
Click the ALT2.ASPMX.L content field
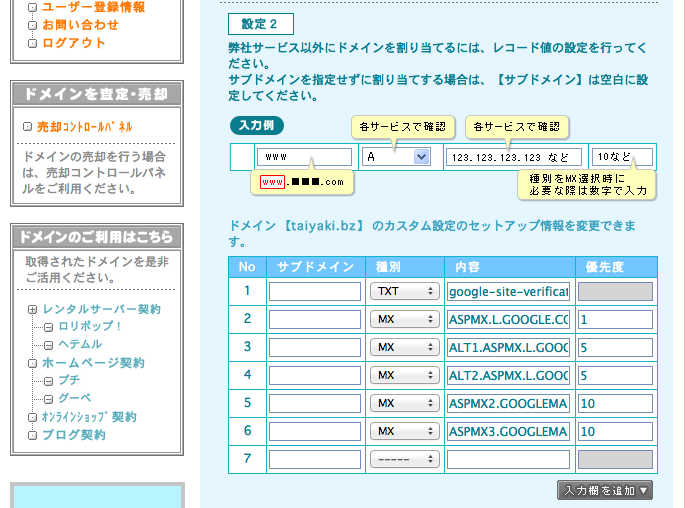click(509, 375)
